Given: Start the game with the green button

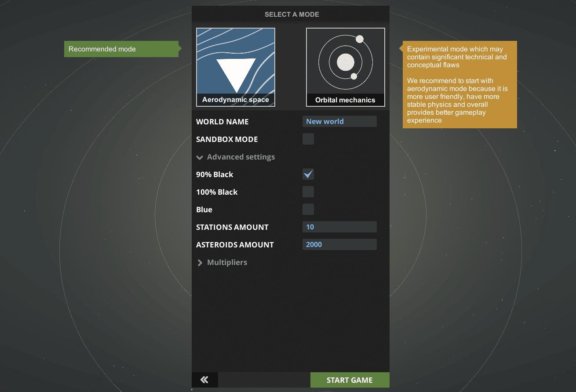Looking at the screenshot, I should point(350,380).
